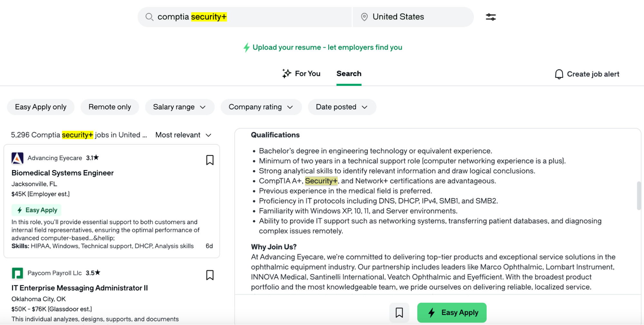
Task: Click the 6d posted age label
Action: pos(209,246)
